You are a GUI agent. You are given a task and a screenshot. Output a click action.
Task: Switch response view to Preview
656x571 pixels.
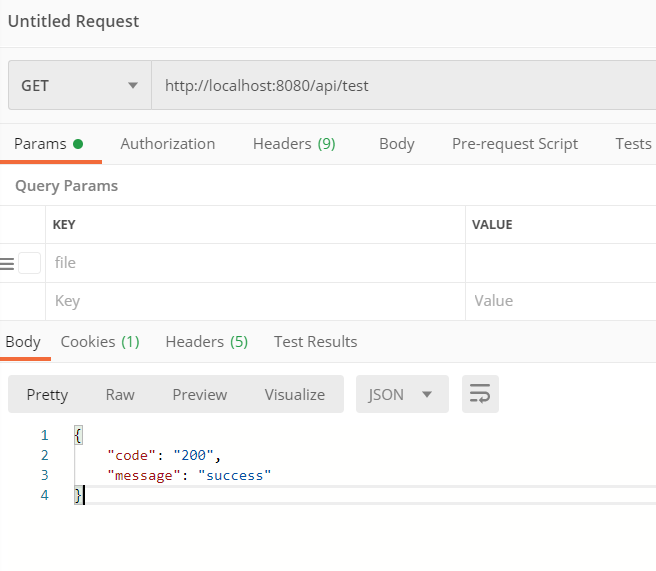tap(199, 394)
